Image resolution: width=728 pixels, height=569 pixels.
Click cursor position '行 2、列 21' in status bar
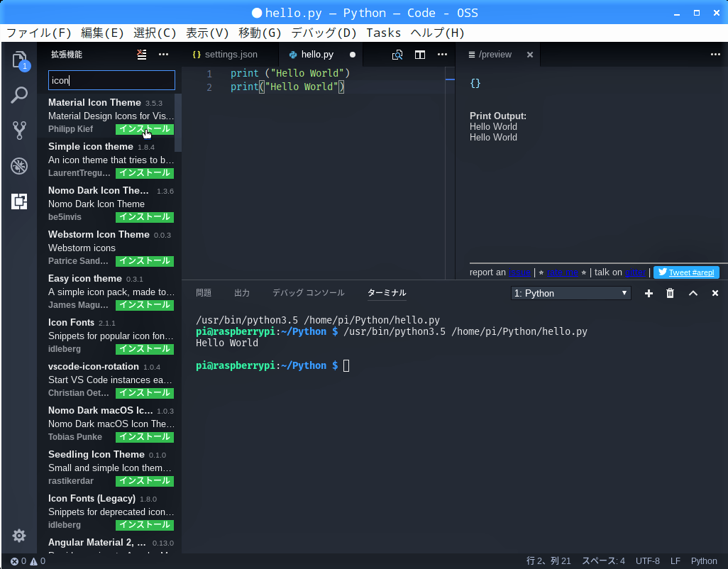[548, 561]
